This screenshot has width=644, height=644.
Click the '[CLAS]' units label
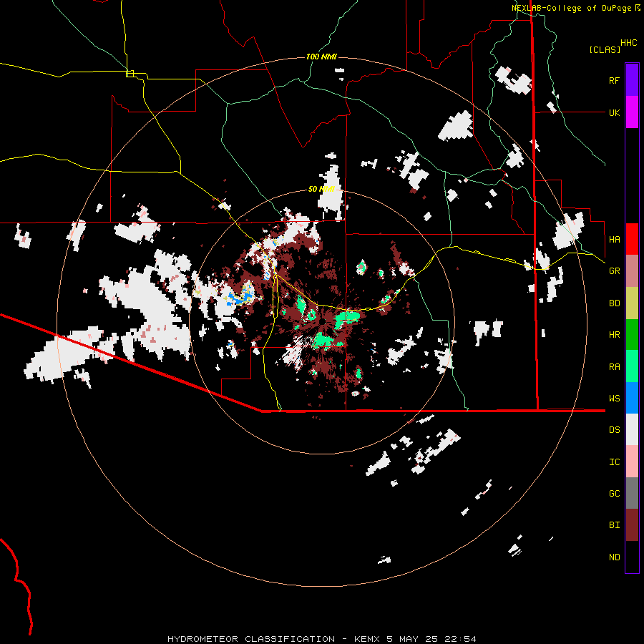click(605, 49)
